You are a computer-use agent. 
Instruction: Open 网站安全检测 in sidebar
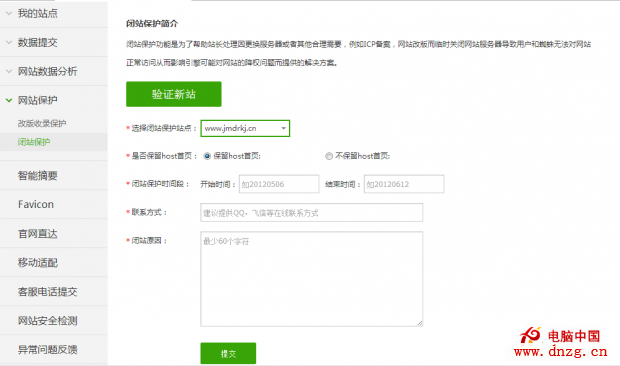tap(53, 321)
